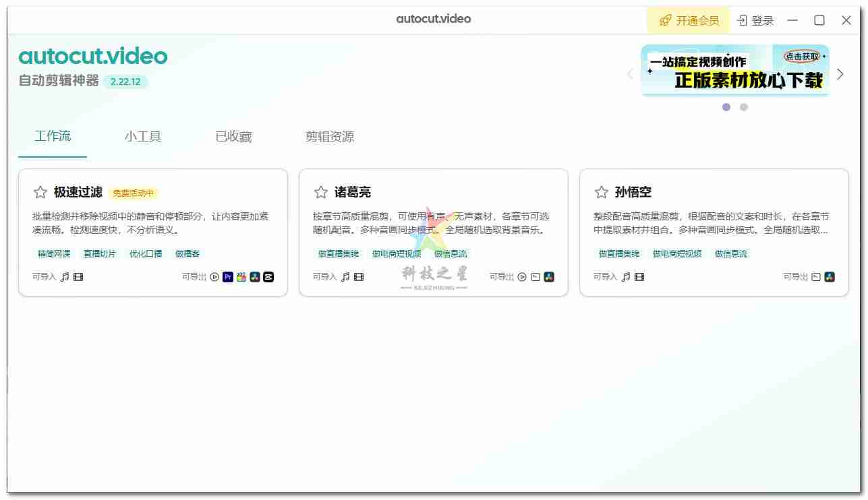The image size is (868, 500).
Task: Click the 开通会员 membership button
Action: (x=688, y=20)
